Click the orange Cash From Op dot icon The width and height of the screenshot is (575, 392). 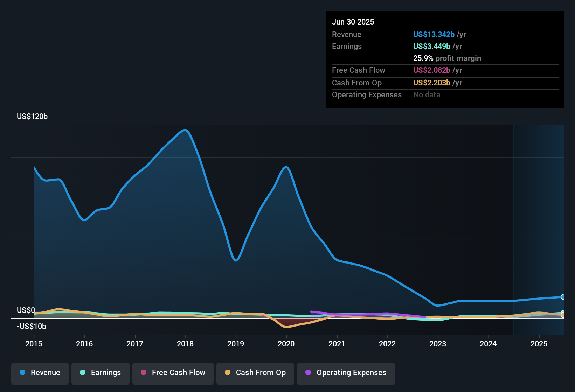pos(228,373)
